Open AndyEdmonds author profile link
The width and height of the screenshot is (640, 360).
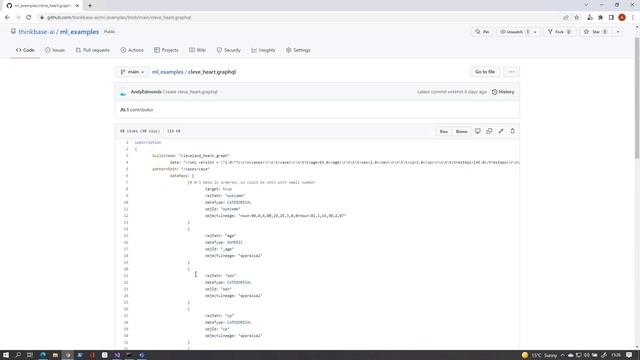pos(146,92)
